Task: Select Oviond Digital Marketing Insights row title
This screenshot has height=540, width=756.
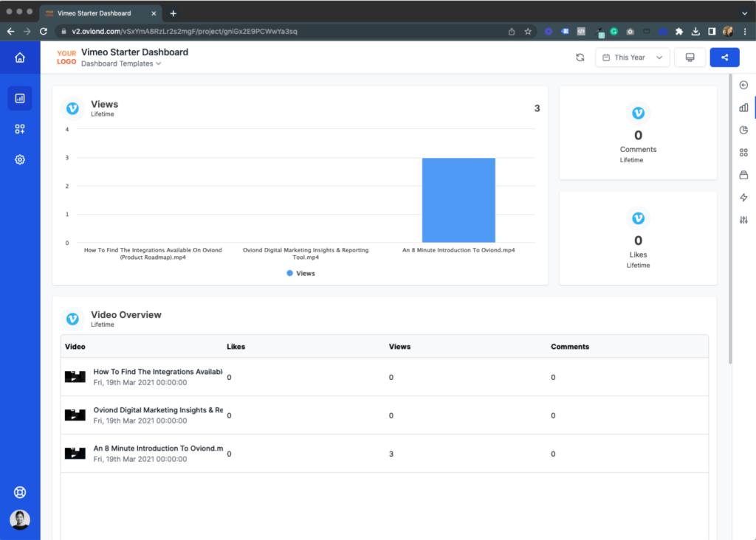Action: (x=158, y=410)
